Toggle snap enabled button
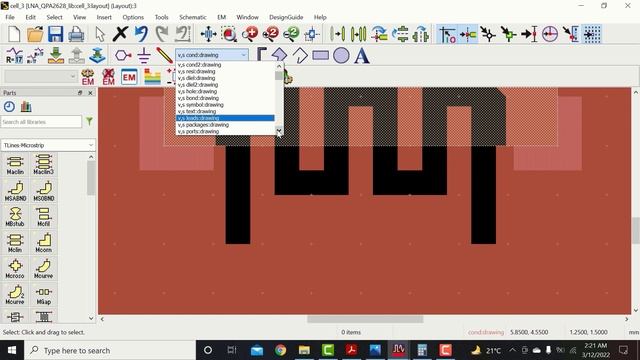The height and width of the screenshot is (360, 640). point(447,34)
